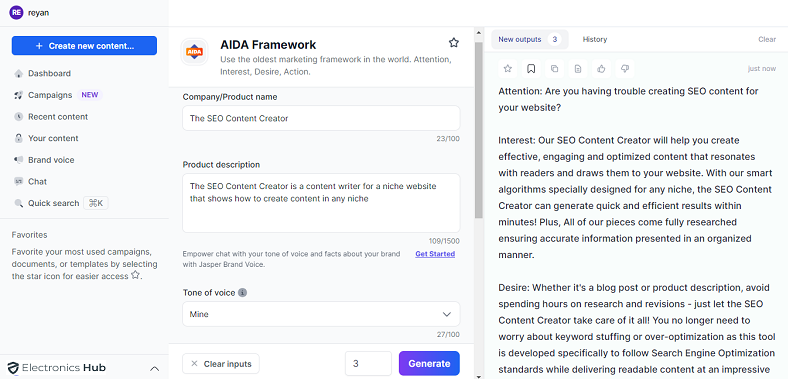788x379 pixels.
Task: Open the generated output in a document
Action: tap(578, 69)
